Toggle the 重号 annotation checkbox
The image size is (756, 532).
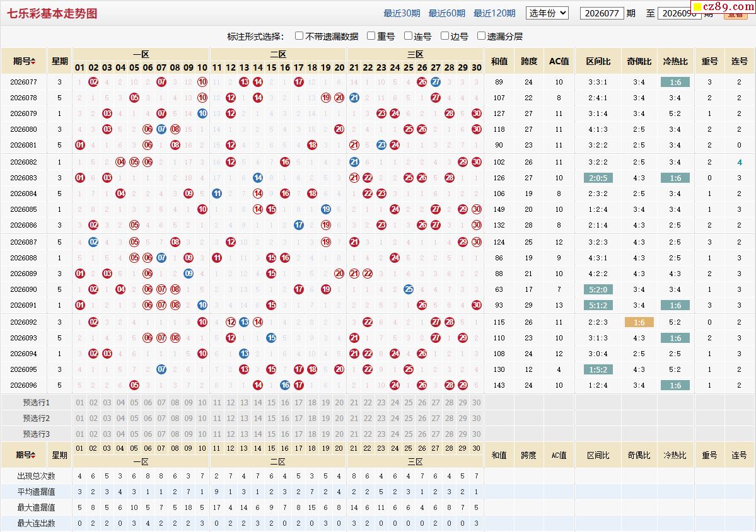pos(371,36)
